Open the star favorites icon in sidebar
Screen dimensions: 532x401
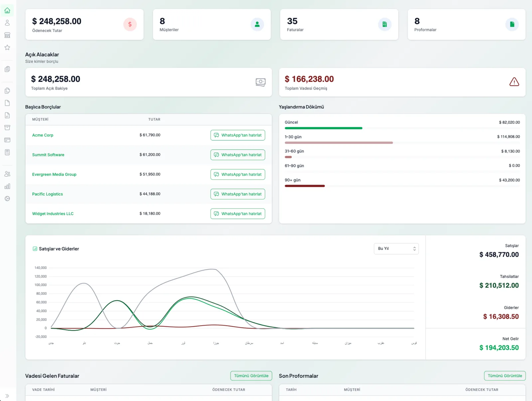[x=7, y=48]
